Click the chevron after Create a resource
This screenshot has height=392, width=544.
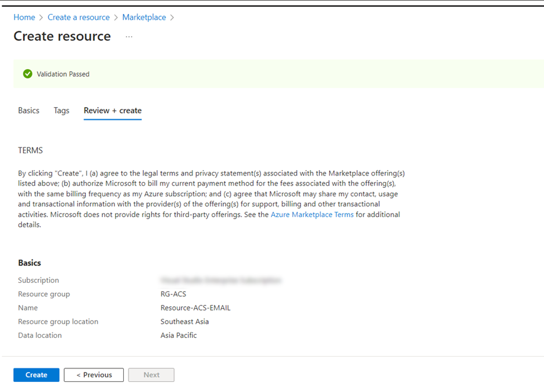tap(116, 18)
